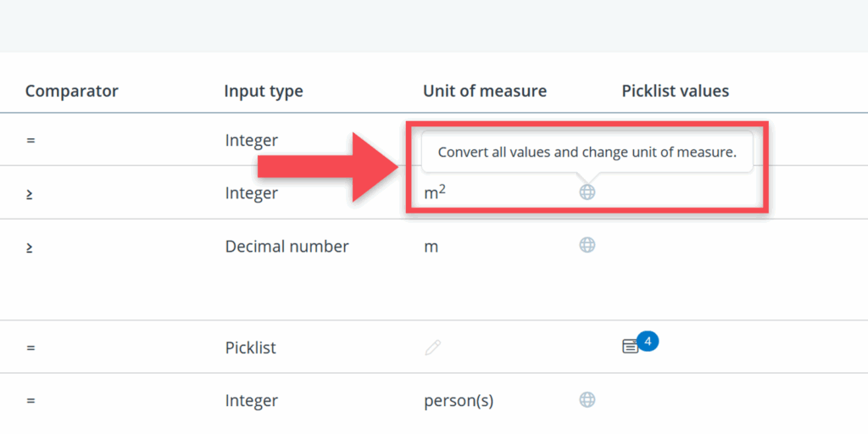Click the globe icon beside person(s)
The width and height of the screenshot is (868, 434).
pyautogui.click(x=587, y=399)
